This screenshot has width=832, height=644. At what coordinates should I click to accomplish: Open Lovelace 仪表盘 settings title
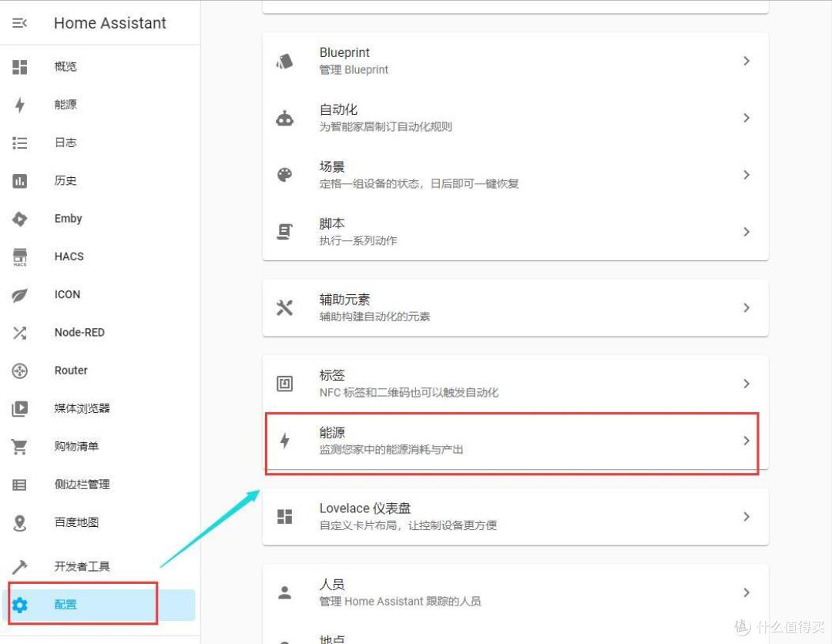click(x=365, y=508)
